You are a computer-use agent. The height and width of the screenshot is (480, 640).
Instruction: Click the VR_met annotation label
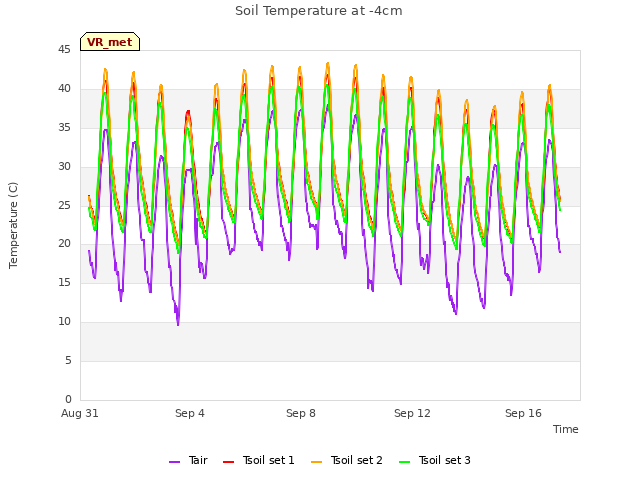110,42
